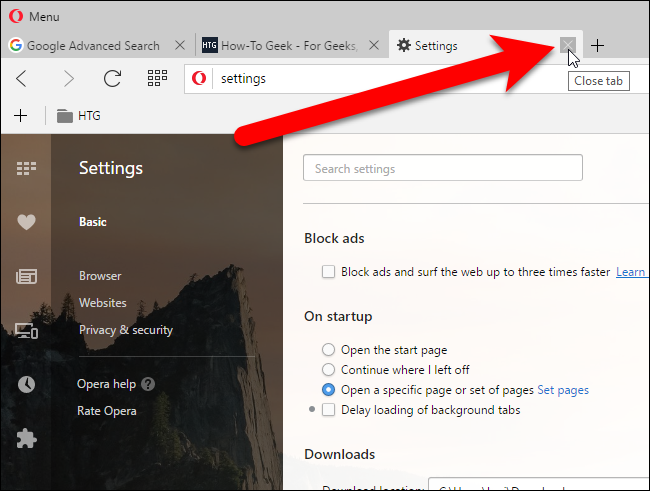Reload the page with the refresh icon
The width and height of the screenshot is (650, 491).
pos(113,78)
